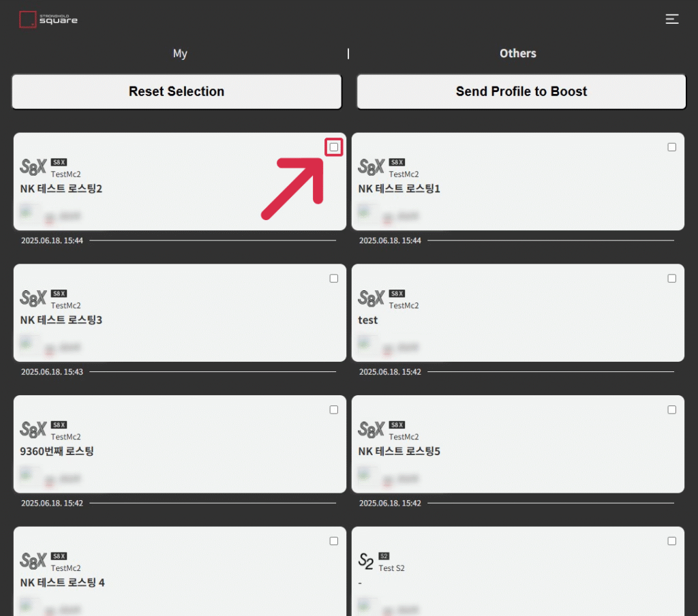Click S2 logo on Test S2 card
The width and height of the screenshot is (698, 616).
tap(366, 561)
